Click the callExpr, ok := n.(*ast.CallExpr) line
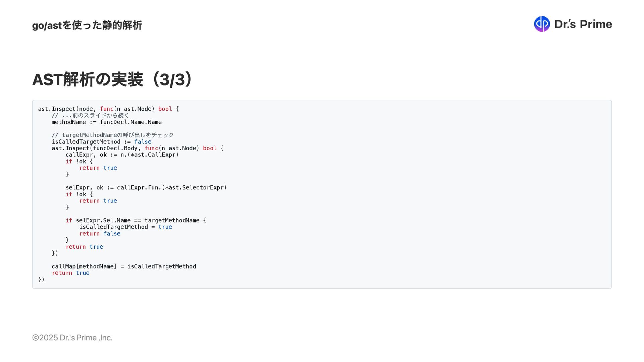Screen dimensions: 644x362 click(x=122, y=155)
